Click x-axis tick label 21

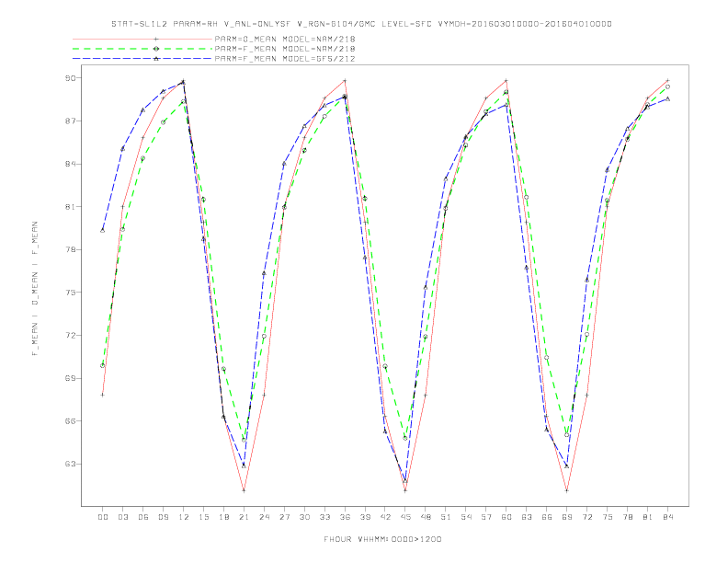(244, 517)
